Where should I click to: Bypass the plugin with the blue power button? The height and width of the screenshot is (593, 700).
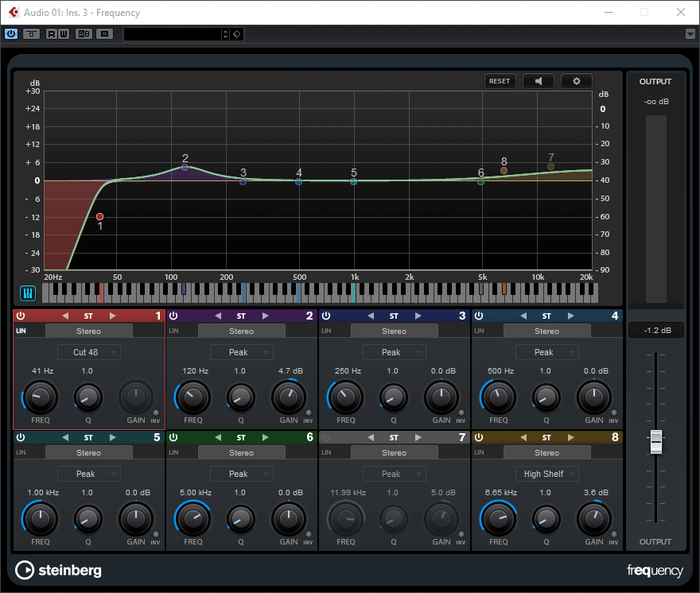tap(11, 34)
